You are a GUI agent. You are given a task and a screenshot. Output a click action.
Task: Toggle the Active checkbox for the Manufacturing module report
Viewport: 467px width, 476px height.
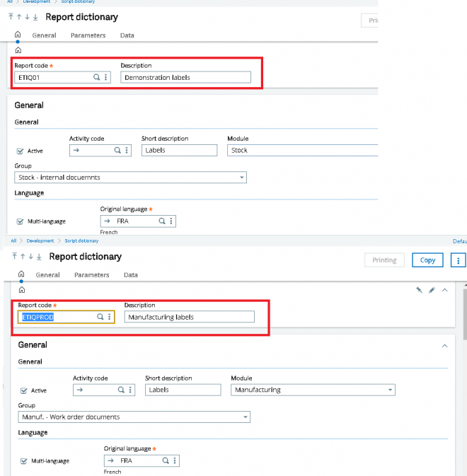[23, 390]
